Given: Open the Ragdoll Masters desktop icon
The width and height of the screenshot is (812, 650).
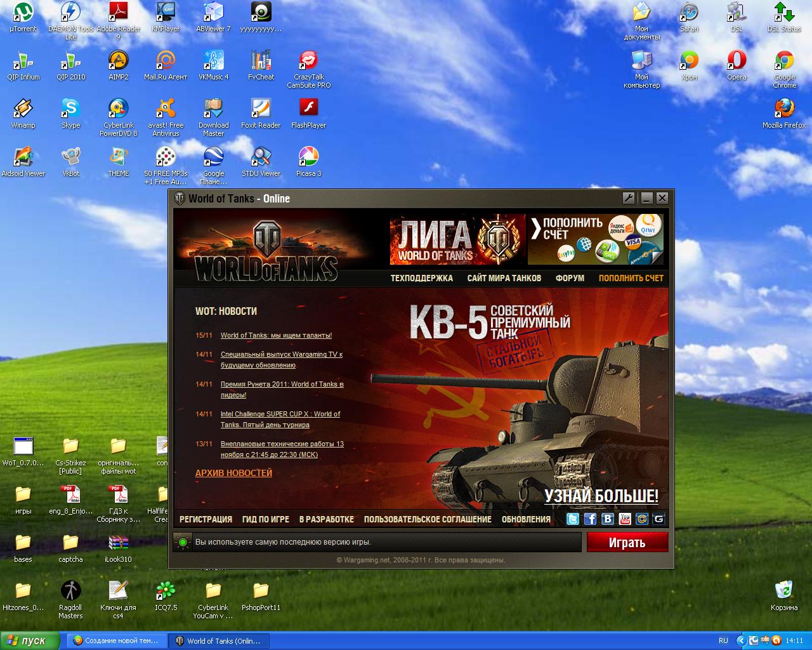Looking at the screenshot, I should pyautogui.click(x=70, y=600).
